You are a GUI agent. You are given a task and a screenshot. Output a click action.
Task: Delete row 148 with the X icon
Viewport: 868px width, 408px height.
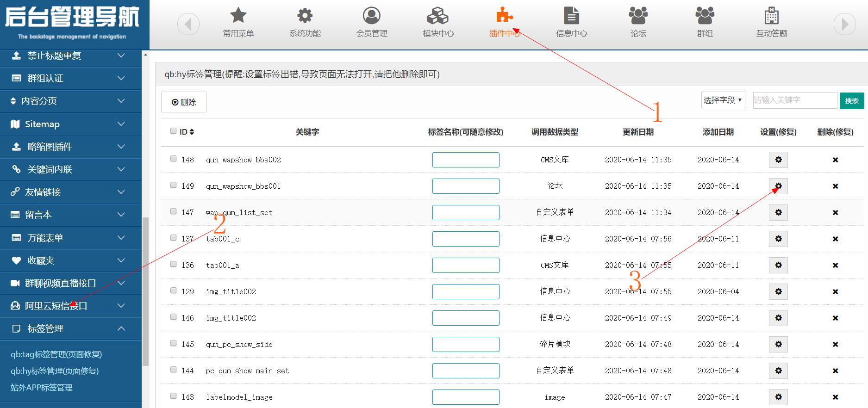click(x=835, y=160)
